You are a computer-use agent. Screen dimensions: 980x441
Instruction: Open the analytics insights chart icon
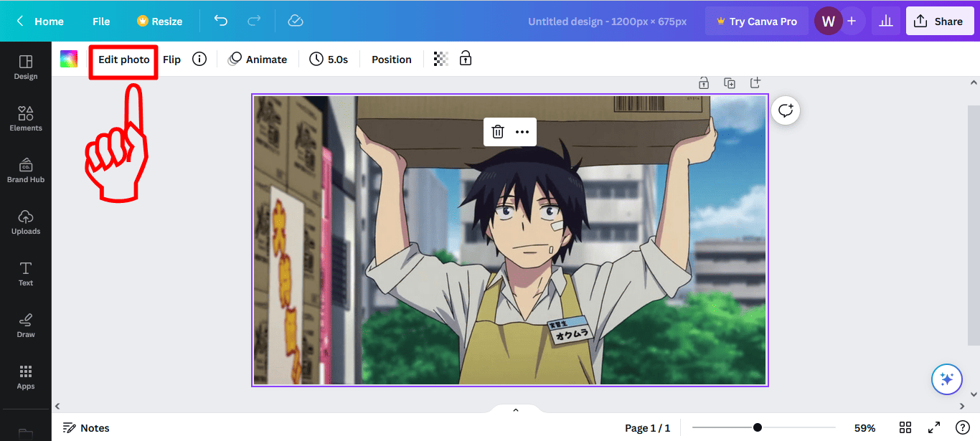(x=886, y=22)
